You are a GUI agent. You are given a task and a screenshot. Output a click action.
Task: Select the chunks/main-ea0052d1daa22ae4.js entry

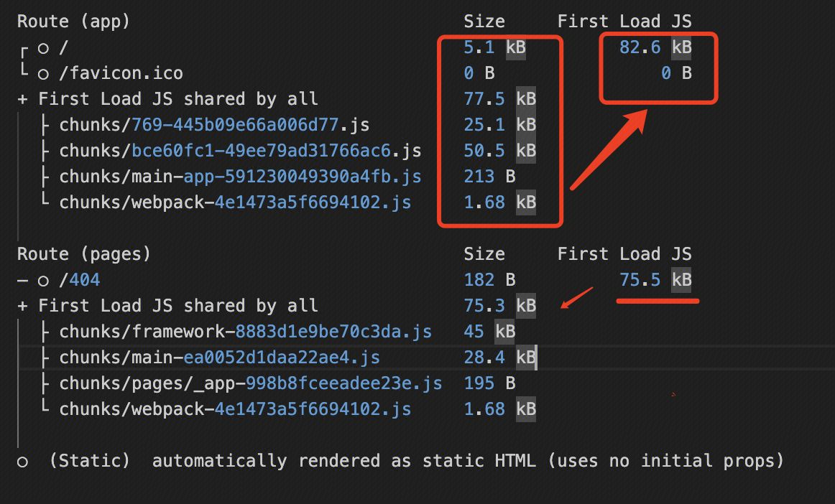click(x=219, y=358)
